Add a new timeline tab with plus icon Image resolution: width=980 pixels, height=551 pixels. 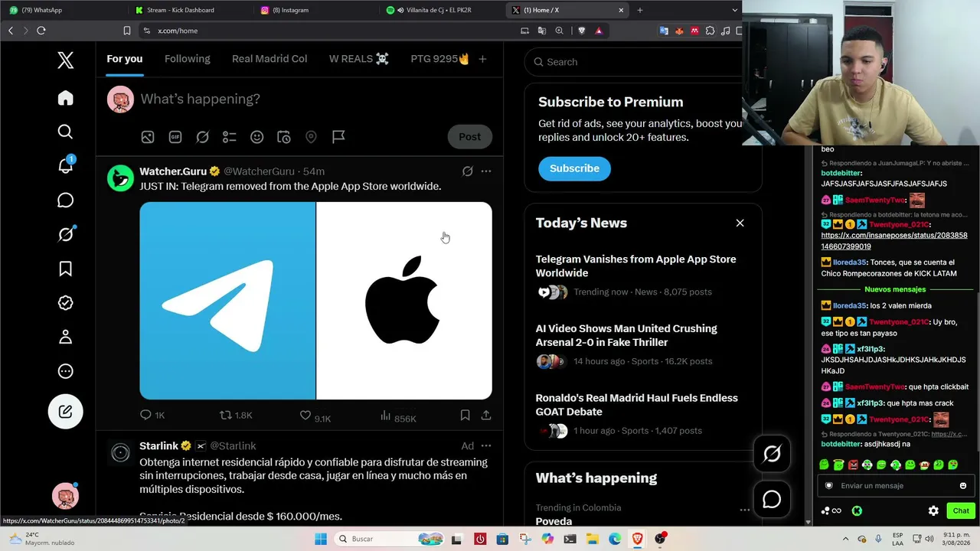pos(482,59)
